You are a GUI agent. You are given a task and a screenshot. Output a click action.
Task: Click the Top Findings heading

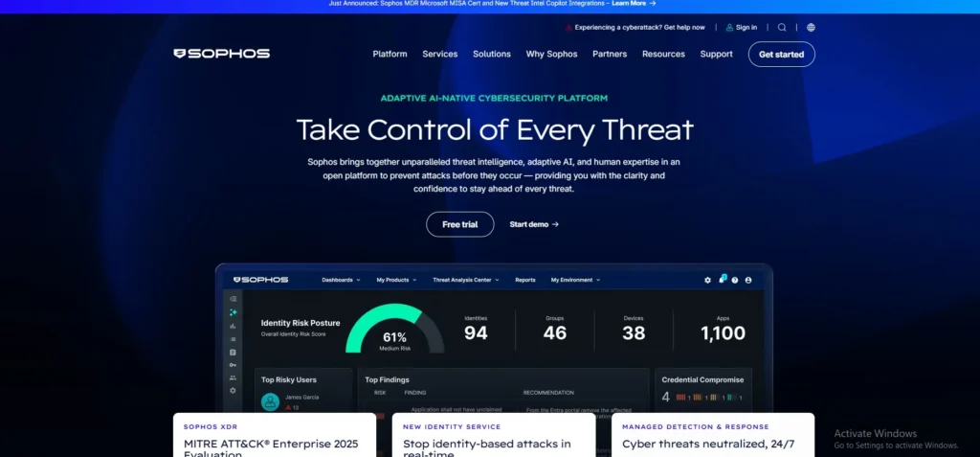coord(387,379)
